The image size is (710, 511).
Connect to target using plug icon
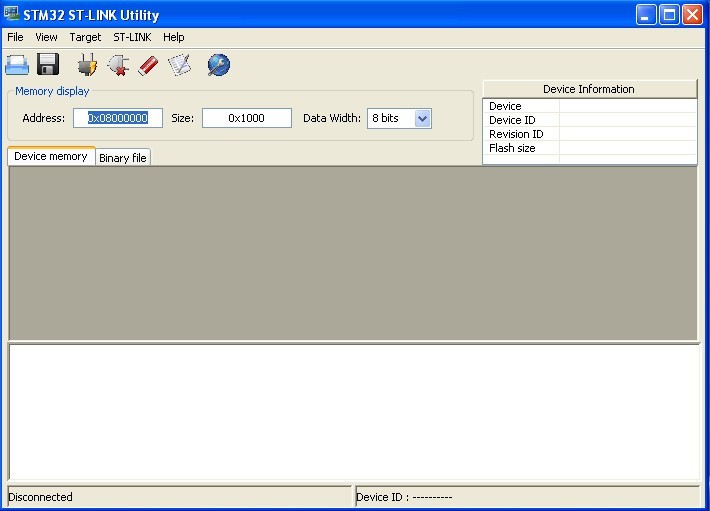87,64
